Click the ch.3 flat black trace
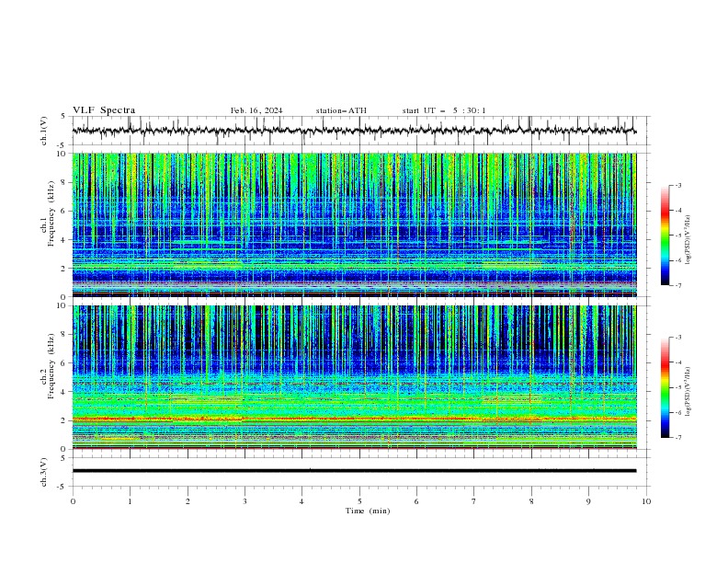This screenshot has height=563, width=728. tap(354, 471)
